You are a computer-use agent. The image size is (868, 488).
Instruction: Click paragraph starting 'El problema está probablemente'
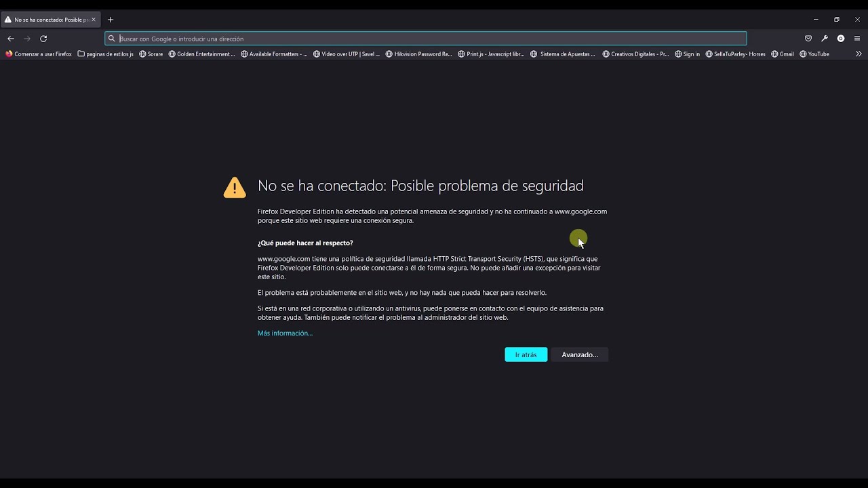(x=401, y=293)
